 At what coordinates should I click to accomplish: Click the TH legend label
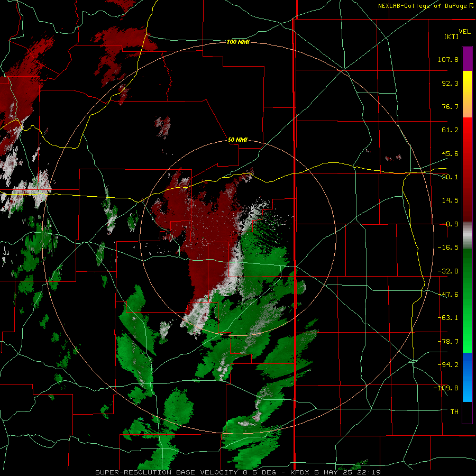[x=454, y=412]
